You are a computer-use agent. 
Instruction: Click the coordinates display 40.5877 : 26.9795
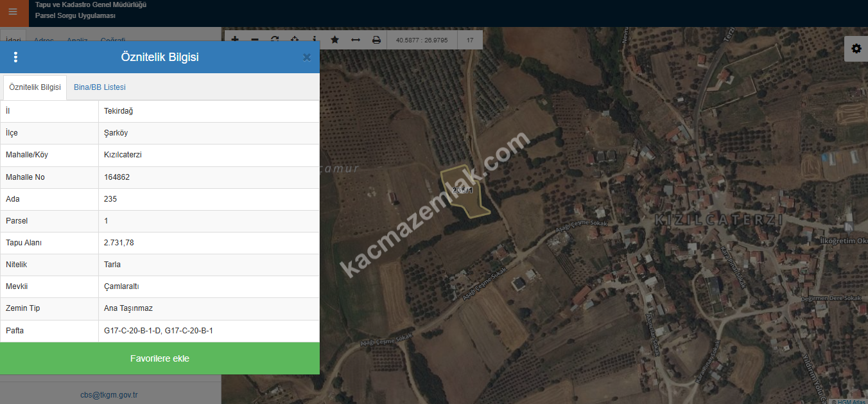[x=422, y=40]
